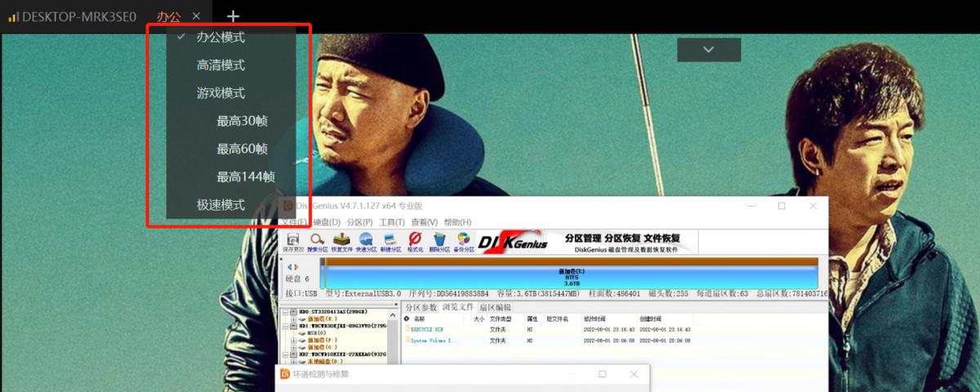
Task: Sort by 创建时间 column header
Action: tap(651, 318)
